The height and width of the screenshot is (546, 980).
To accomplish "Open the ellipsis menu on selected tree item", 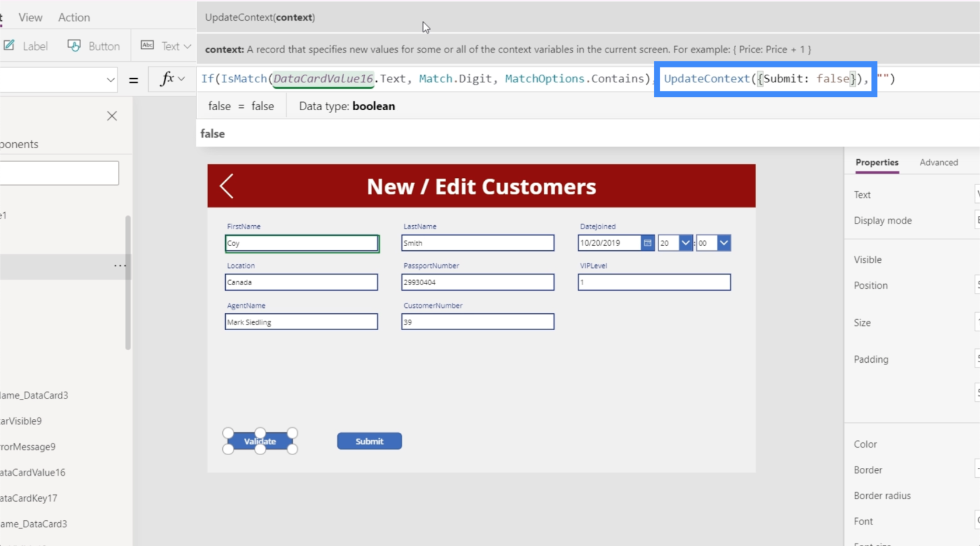I will 120,266.
